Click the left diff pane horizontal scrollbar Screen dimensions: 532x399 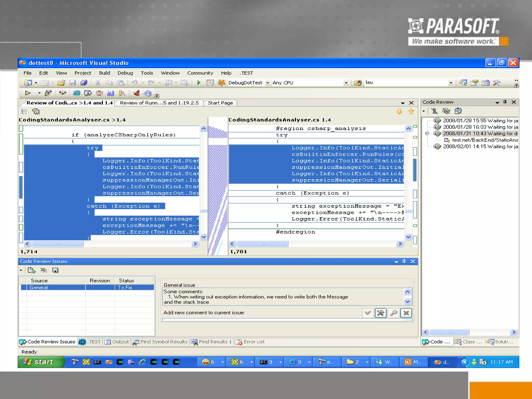tap(58, 244)
